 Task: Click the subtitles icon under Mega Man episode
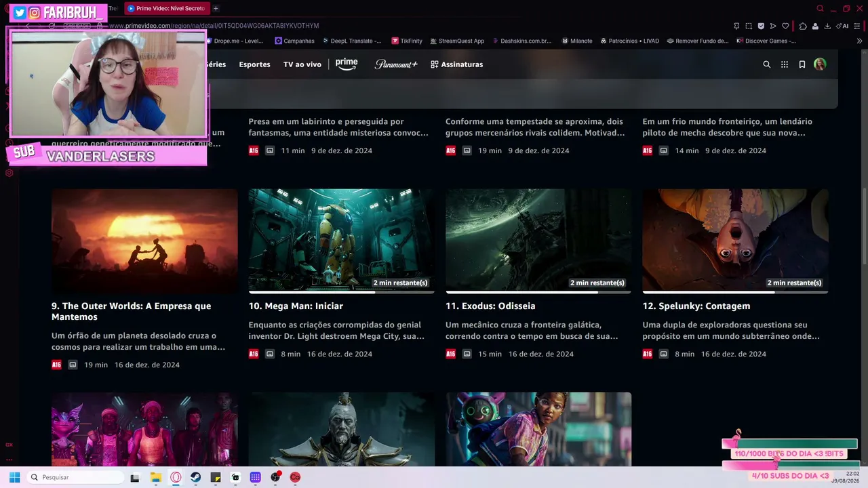270,354
